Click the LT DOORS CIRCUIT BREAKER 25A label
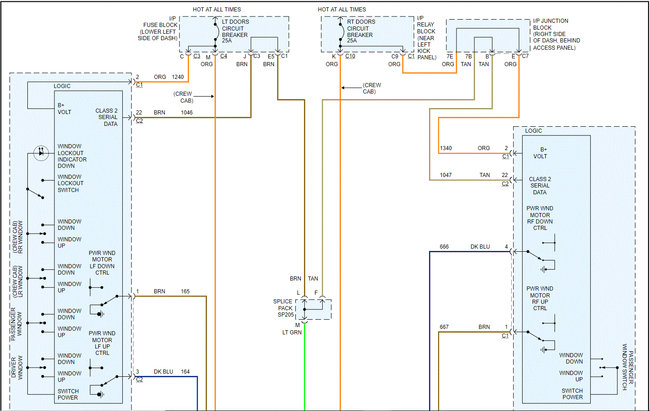Image resolution: width=650 pixels, height=411 pixels. tap(235, 32)
